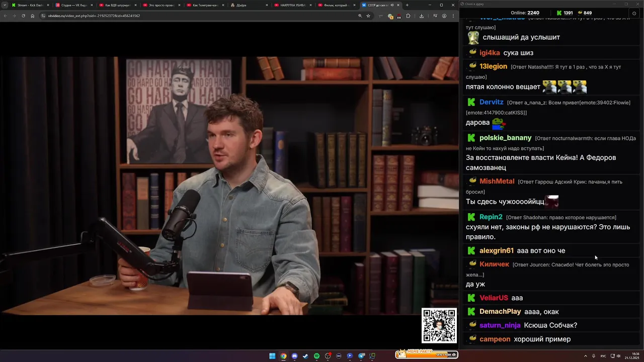This screenshot has height=362, width=644.
Task: Open chat settings gear icon
Action: [634, 13]
